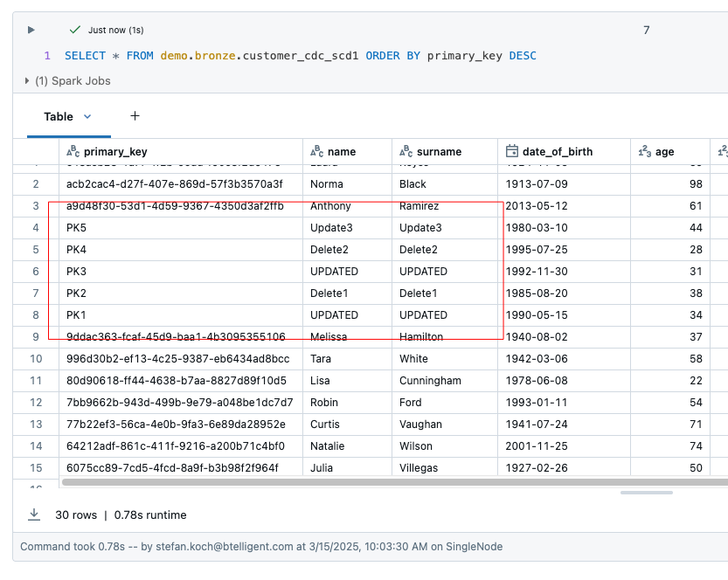
Task: Click string type icon in surname header
Action: [x=406, y=151]
